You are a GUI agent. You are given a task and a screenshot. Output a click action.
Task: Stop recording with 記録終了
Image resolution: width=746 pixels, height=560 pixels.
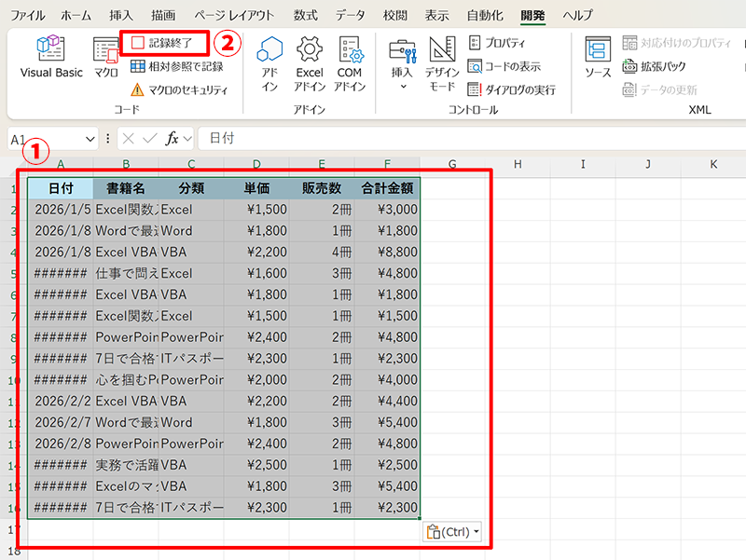(164, 43)
